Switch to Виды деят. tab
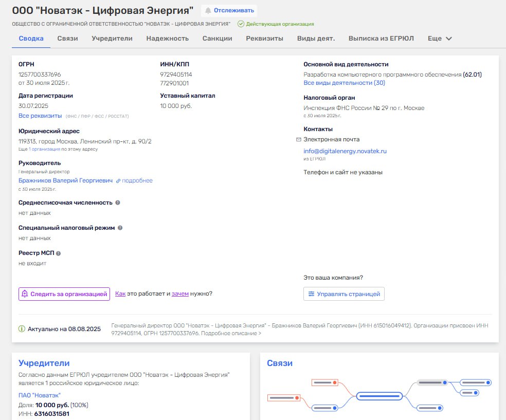Screen dimensions: 506x420 click(x=316, y=39)
